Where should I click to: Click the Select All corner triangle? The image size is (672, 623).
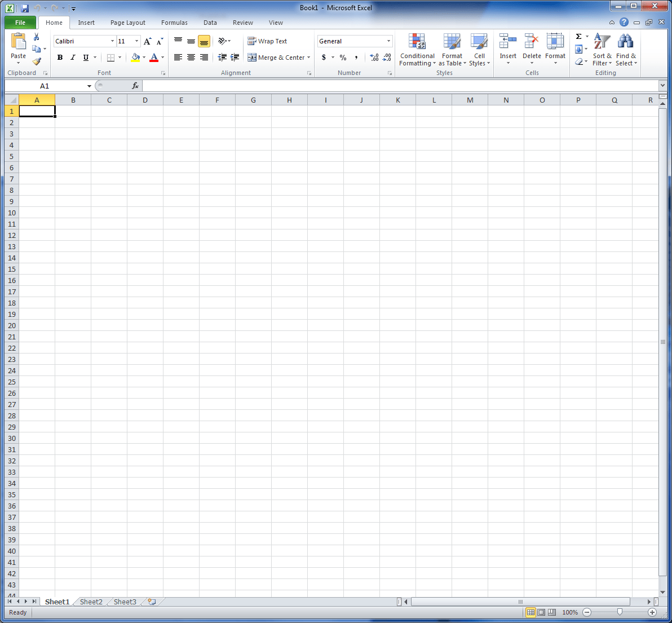click(12, 100)
